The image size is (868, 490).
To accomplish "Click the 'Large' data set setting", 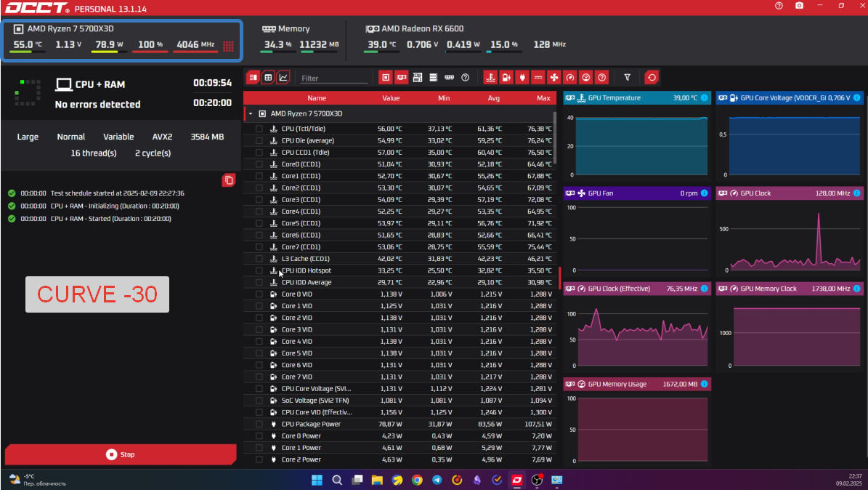I will (28, 137).
